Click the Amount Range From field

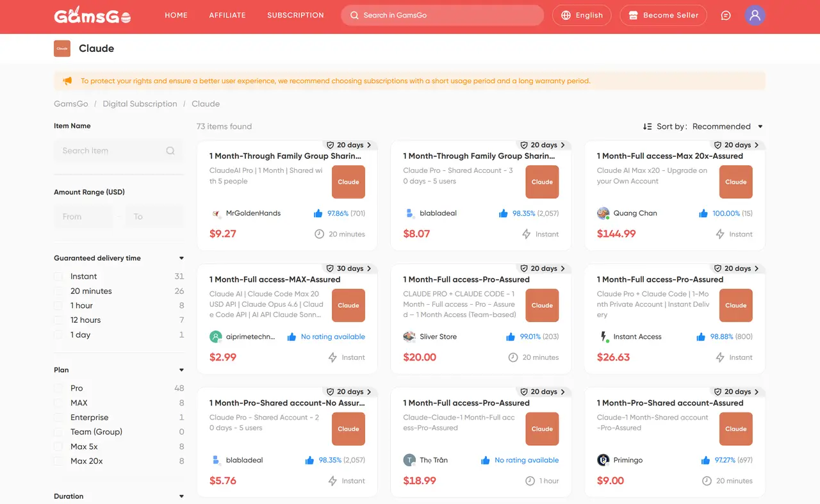coord(83,216)
